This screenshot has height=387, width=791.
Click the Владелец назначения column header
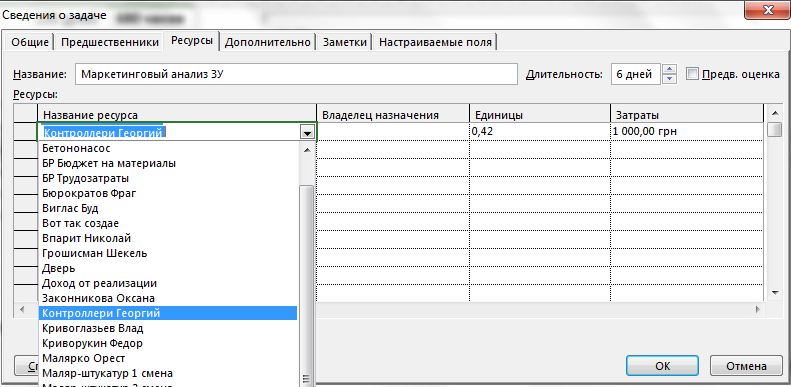click(393, 115)
